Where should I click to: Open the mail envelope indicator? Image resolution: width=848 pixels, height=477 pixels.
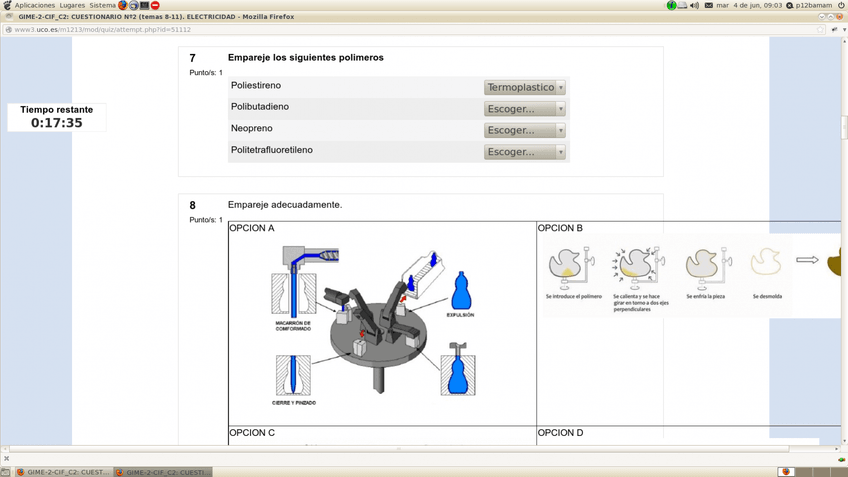pyautogui.click(x=708, y=6)
